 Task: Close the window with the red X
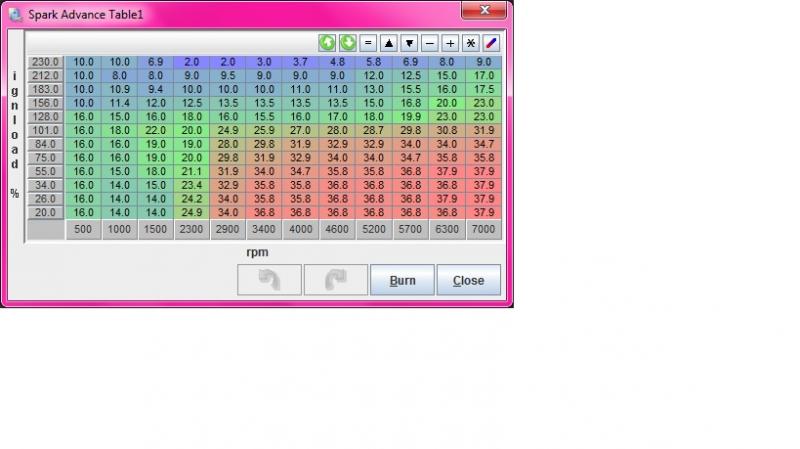pyautogui.click(x=484, y=10)
